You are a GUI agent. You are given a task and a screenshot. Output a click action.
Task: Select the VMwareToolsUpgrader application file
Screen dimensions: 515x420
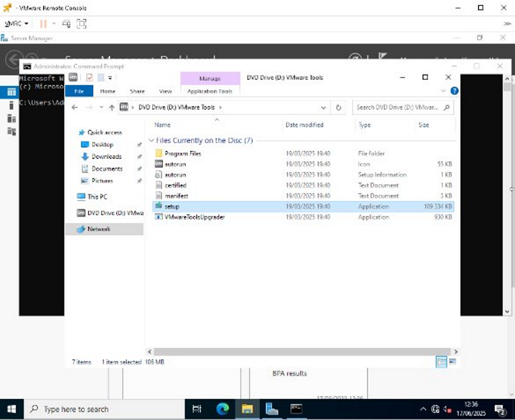[x=194, y=217]
